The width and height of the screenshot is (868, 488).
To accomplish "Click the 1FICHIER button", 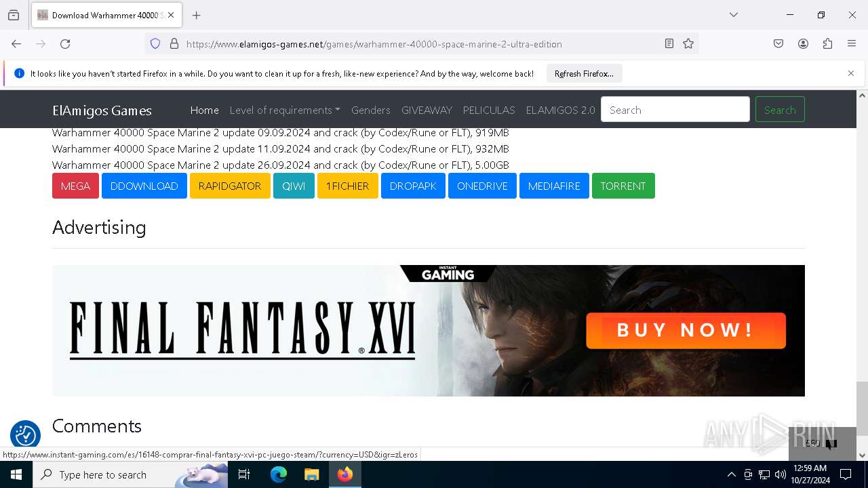I will 347,186.
